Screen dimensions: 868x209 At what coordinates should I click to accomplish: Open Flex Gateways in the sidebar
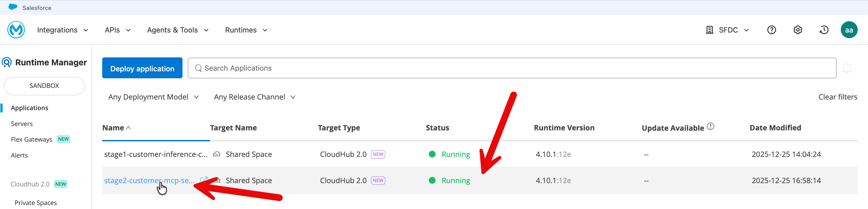pyautogui.click(x=31, y=139)
